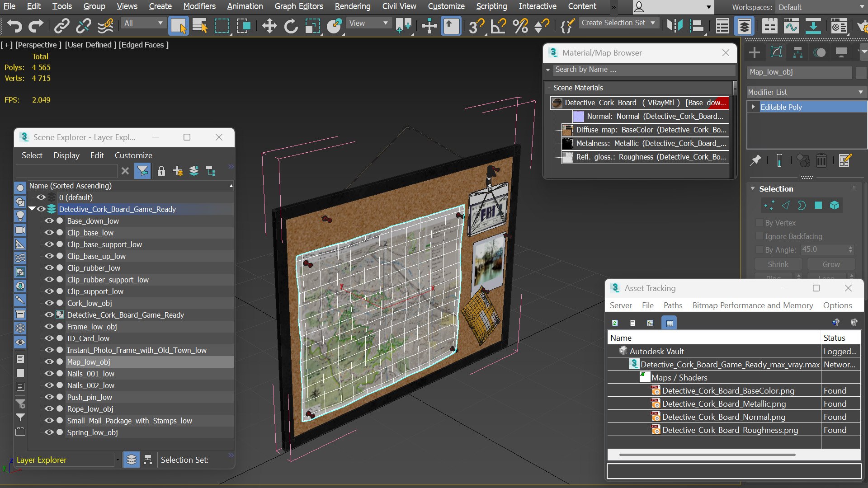
Task: Enable By Angle checkbox
Action: pos(759,249)
